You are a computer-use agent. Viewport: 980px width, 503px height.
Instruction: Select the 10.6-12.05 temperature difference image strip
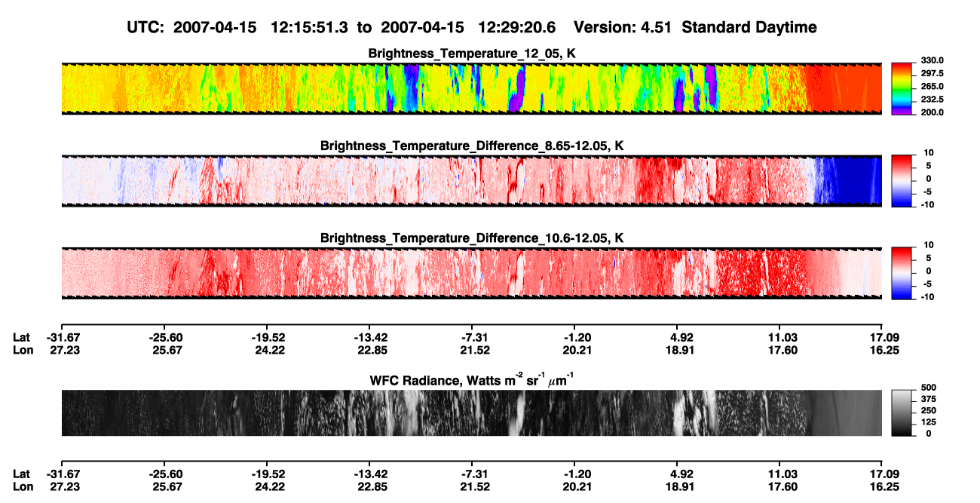click(471, 272)
